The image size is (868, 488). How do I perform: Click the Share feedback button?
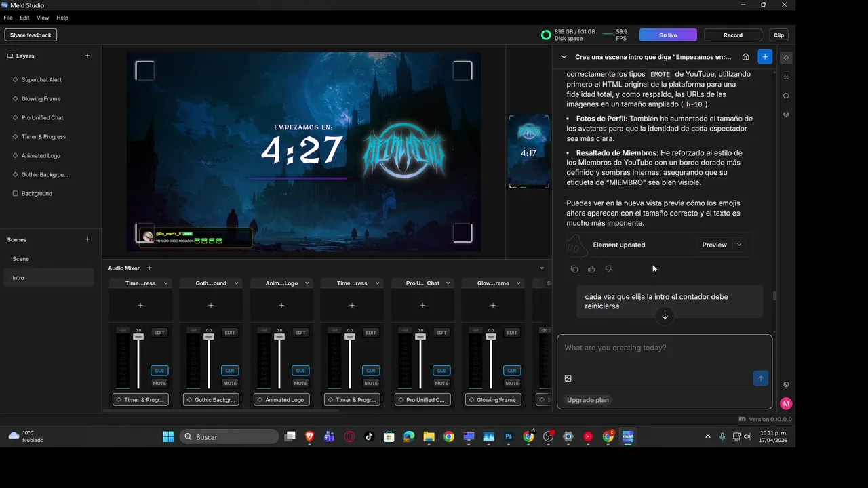(x=31, y=35)
